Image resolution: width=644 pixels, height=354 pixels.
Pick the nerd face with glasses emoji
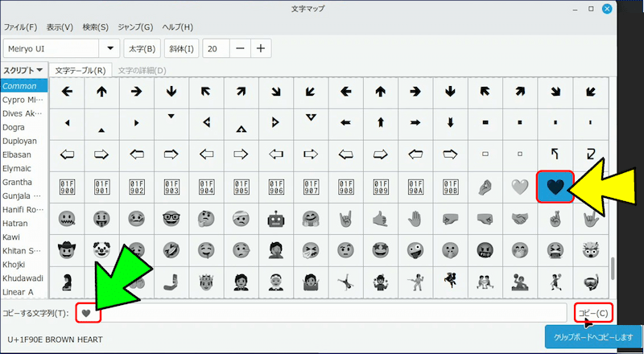point(171,218)
